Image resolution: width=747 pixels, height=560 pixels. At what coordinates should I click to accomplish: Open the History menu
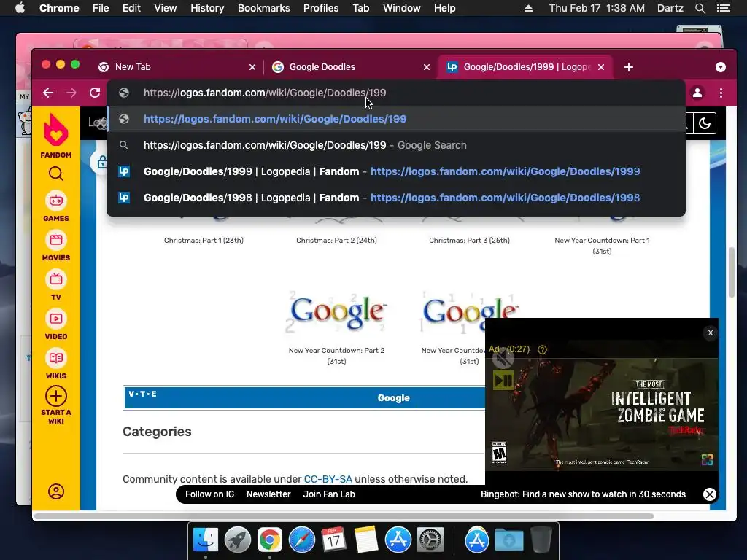[207, 8]
